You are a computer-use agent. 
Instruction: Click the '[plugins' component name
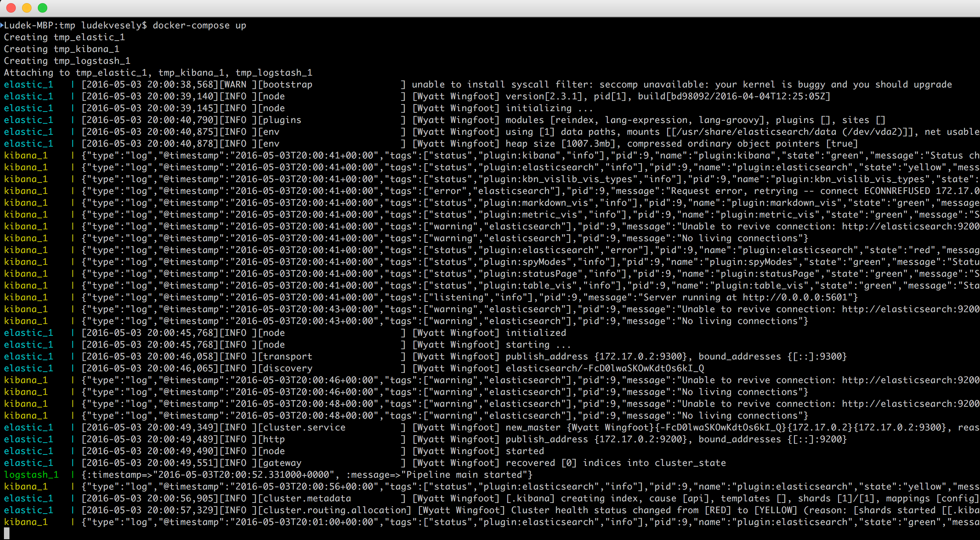(279, 120)
